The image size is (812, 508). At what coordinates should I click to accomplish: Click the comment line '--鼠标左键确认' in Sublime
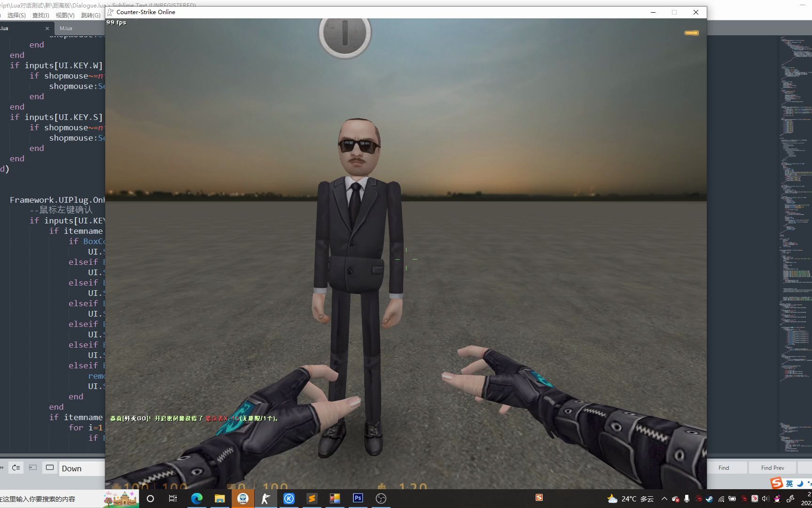[61, 210]
